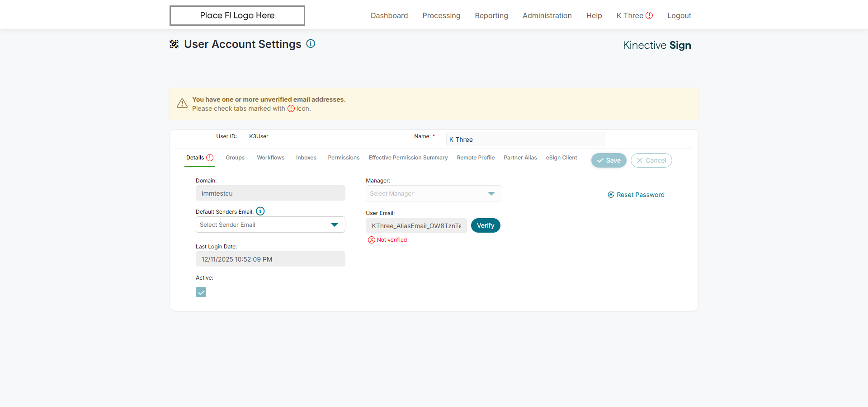Click the info icon beside User Account Settings
Viewport: 868px width, 407px height.
tap(311, 44)
